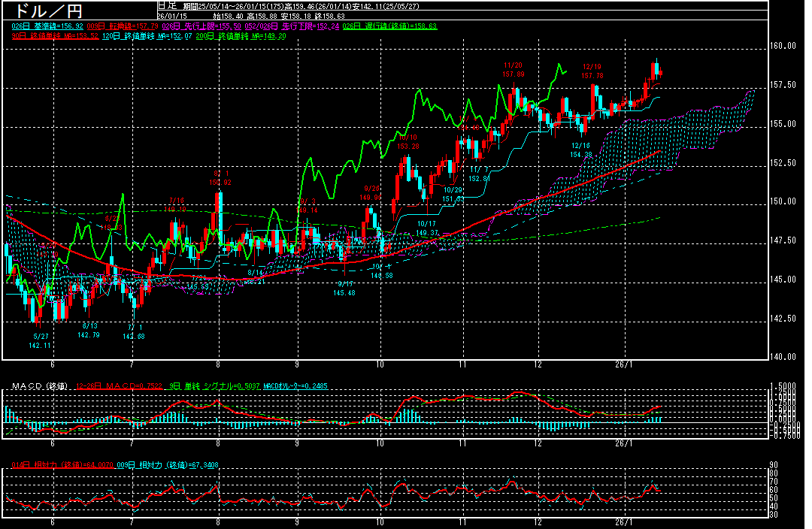Viewport: 812px width, 529px height.
Task: Select the 12/19 157.78 peak annotation
Action: pos(592,71)
